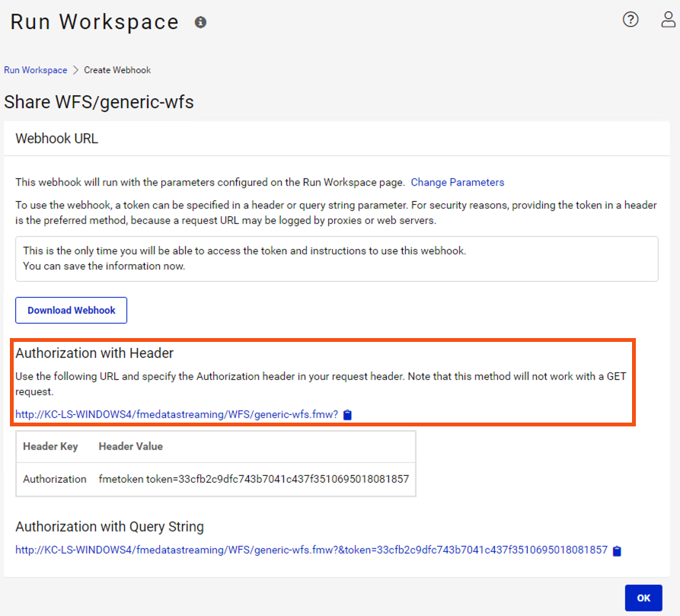This screenshot has height=616, width=680.
Task: Open the Change Parameters link
Action: coord(457,182)
